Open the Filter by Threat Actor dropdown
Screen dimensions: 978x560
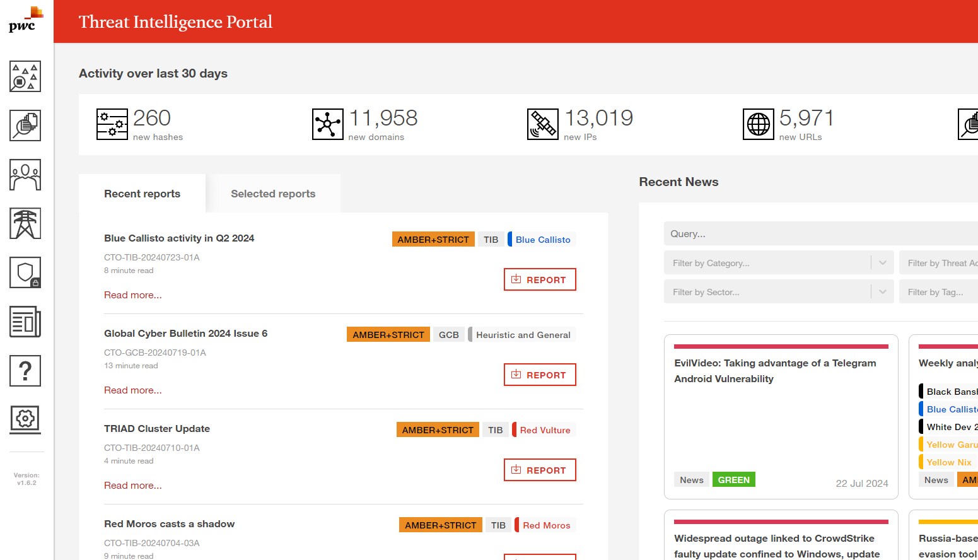tap(938, 262)
